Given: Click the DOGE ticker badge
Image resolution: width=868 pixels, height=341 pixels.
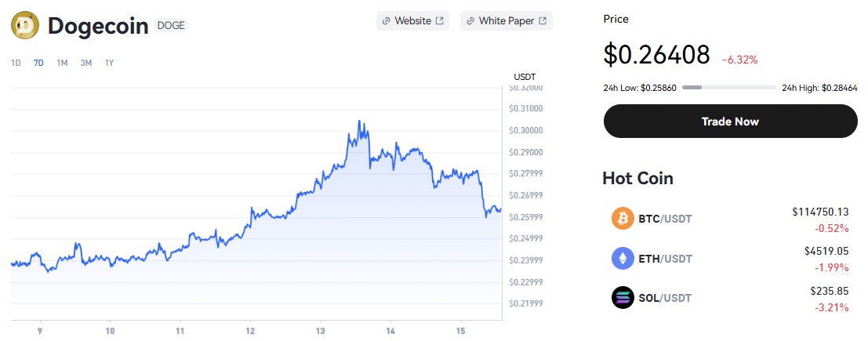Looking at the screenshot, I should (171, 25).
